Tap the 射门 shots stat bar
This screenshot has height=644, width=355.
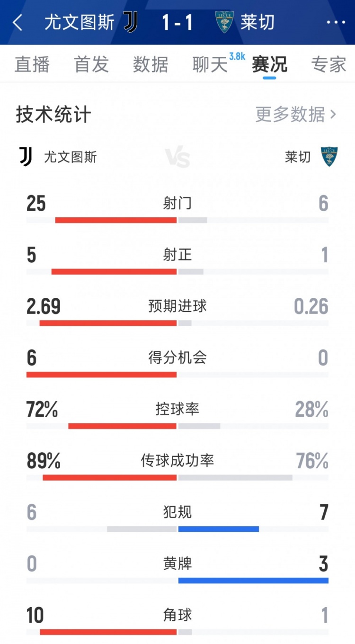[x=177, y=220]
